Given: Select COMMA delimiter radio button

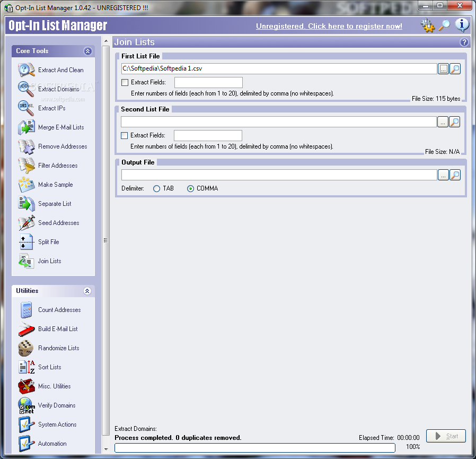Looking at the screenshot, I should [x=190, y=189].
